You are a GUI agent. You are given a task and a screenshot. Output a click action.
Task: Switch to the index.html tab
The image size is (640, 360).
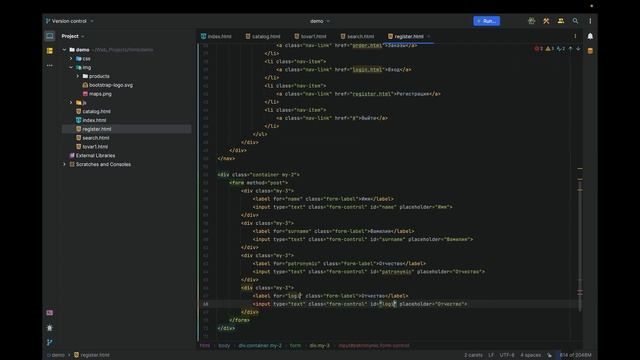click(x=216, y=36)
